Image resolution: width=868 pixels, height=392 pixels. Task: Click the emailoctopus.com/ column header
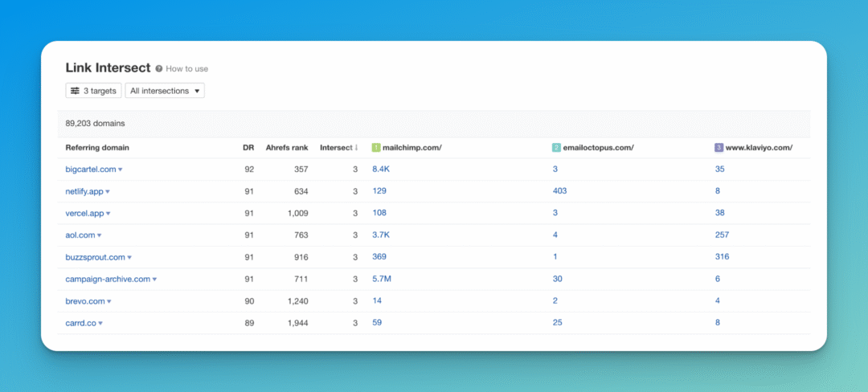click(x=599, y=148)
